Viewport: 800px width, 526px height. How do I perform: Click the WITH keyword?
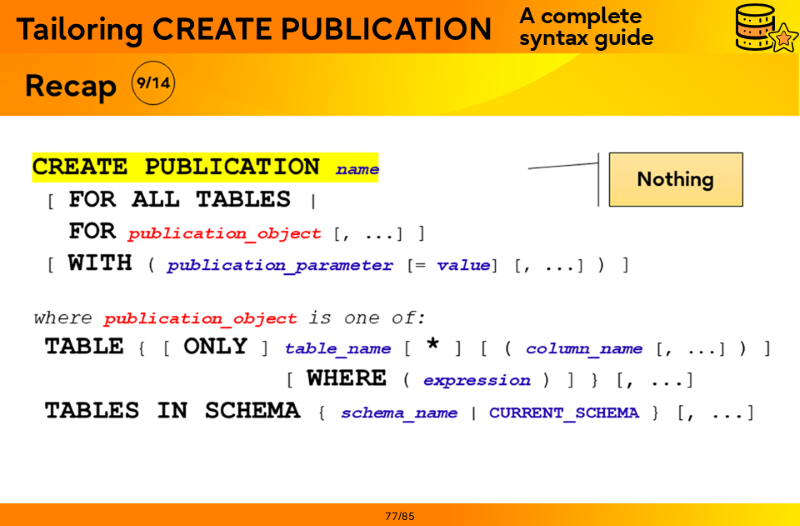pos(100,264)
